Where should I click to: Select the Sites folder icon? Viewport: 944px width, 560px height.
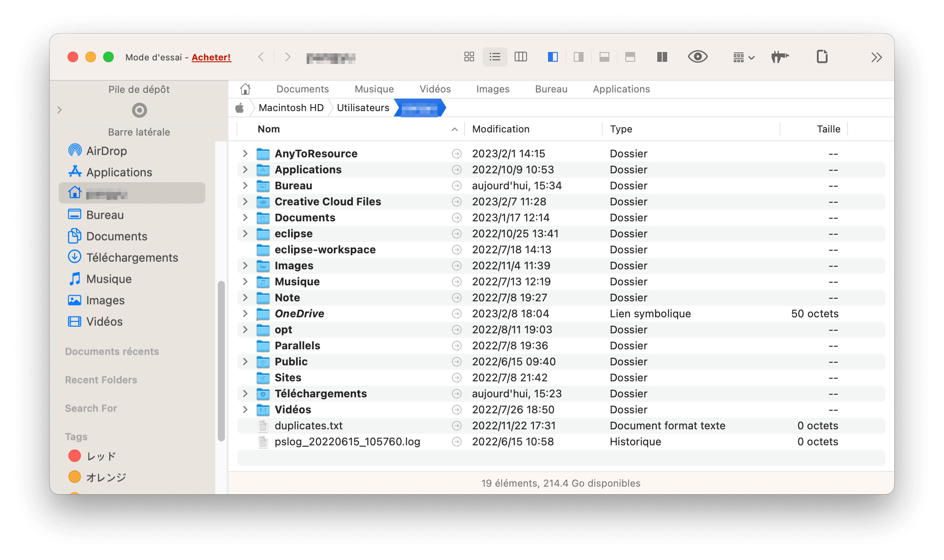pos(263,377)
